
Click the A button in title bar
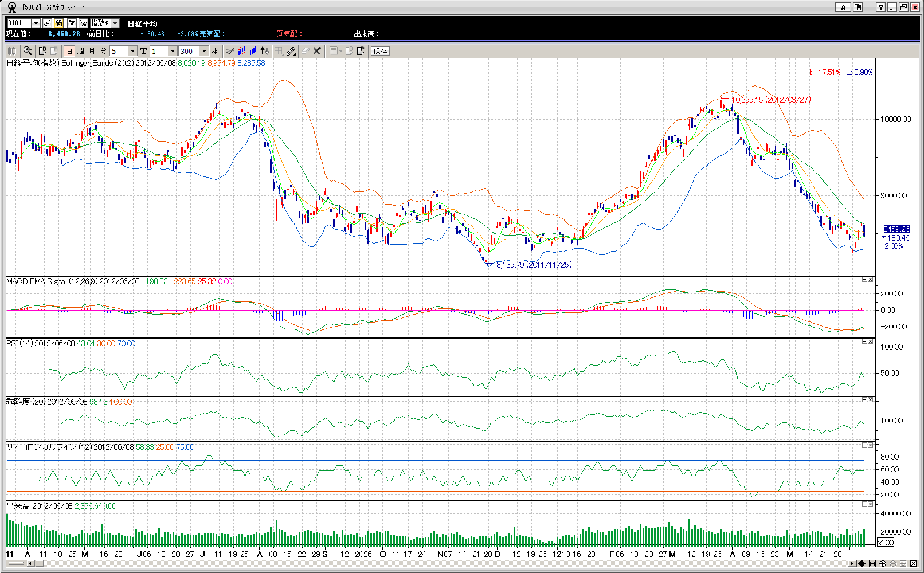(x=843, y=7)
